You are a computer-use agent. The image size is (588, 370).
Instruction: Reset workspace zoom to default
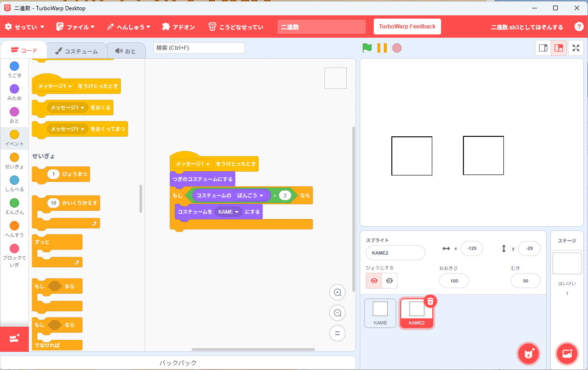coord(337,333)
